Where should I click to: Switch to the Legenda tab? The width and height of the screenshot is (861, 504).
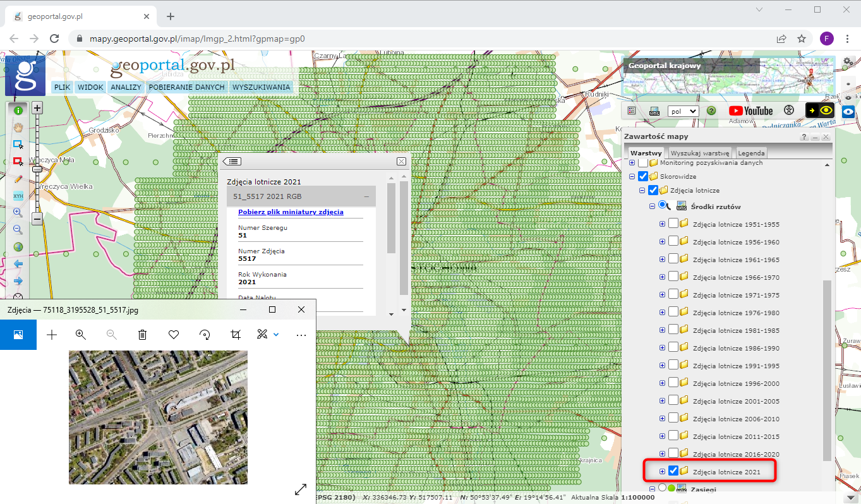[751, 153]
